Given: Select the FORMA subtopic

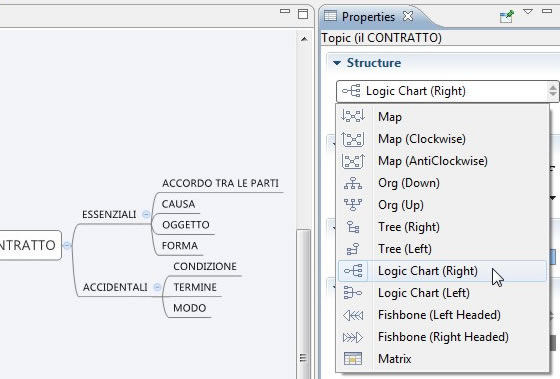Looking at the screenshot, I should 180,245.
